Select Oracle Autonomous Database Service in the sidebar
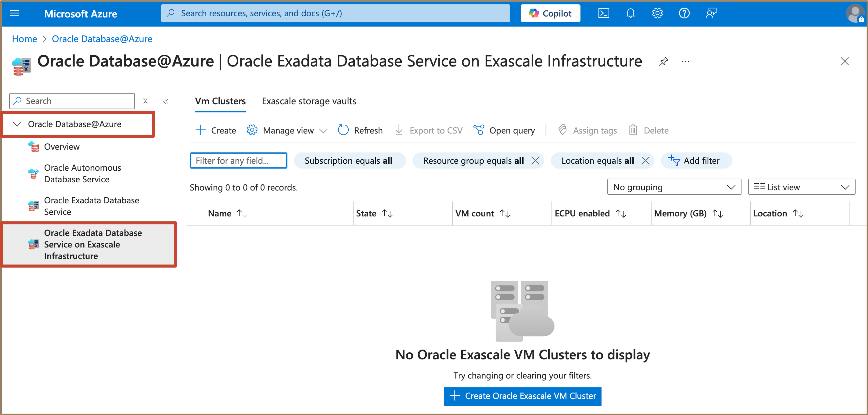 [x=82, y=173]
